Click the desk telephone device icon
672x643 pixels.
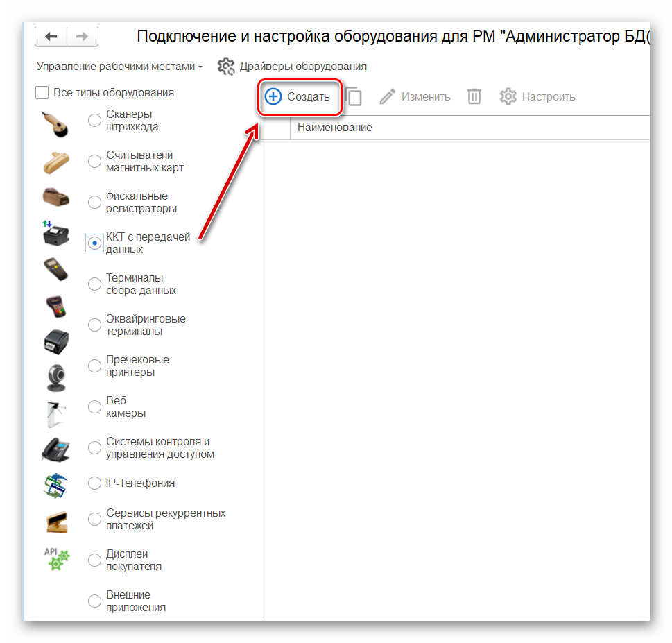coord(55,449)
